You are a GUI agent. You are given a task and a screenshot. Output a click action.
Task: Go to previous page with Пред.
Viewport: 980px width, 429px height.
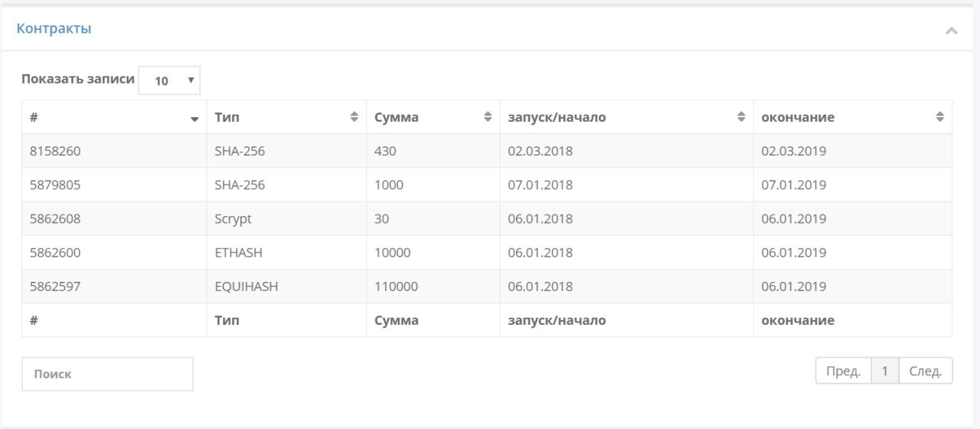pos(844,371)
